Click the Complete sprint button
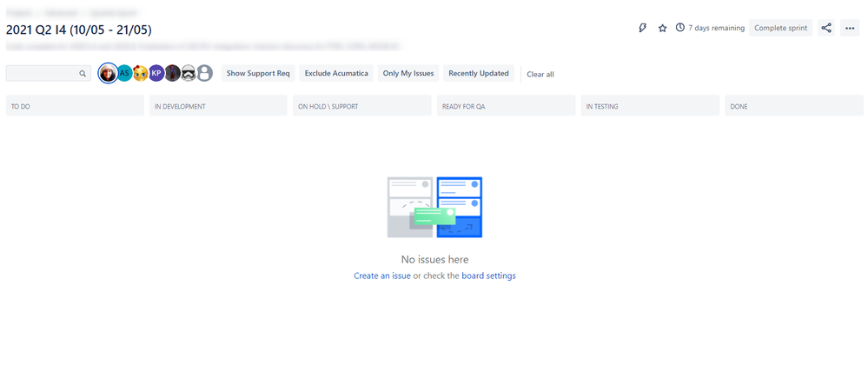This screenshot has height=365, width=868. click(780, 29)
